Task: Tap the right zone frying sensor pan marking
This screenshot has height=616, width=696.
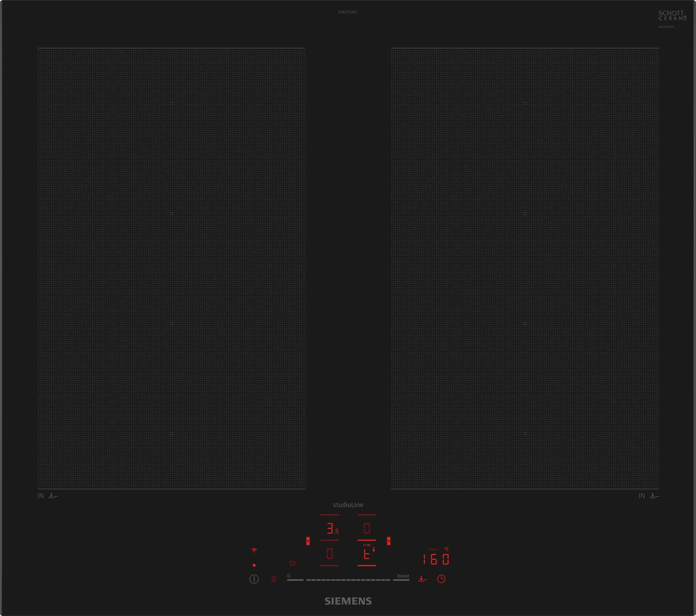Action: point(654,496)
